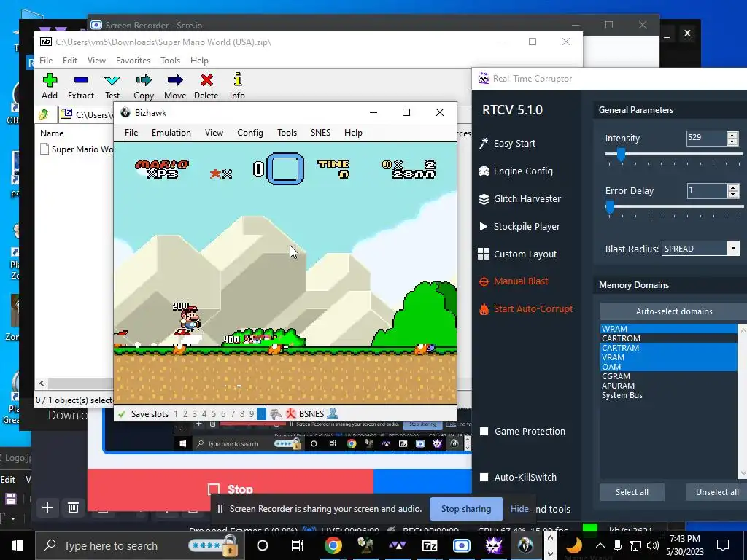Image resolution: width=747 pixels, height=560 pixels.
Task: Toggle the CGRAM memory domain
Action: (668, 376)
